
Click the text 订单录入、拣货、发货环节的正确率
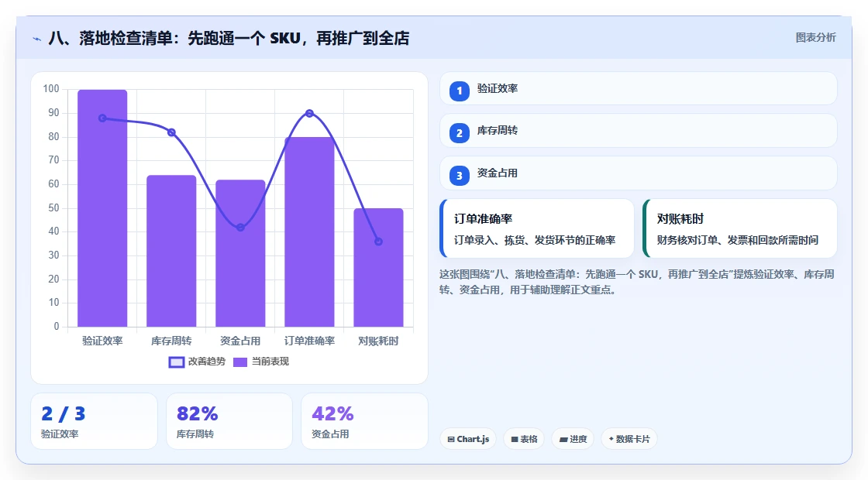click(535, 240)
